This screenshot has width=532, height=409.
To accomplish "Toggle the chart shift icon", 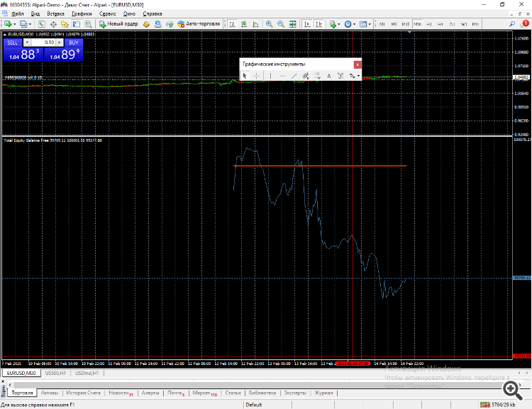I will click(x=319, y=24).
